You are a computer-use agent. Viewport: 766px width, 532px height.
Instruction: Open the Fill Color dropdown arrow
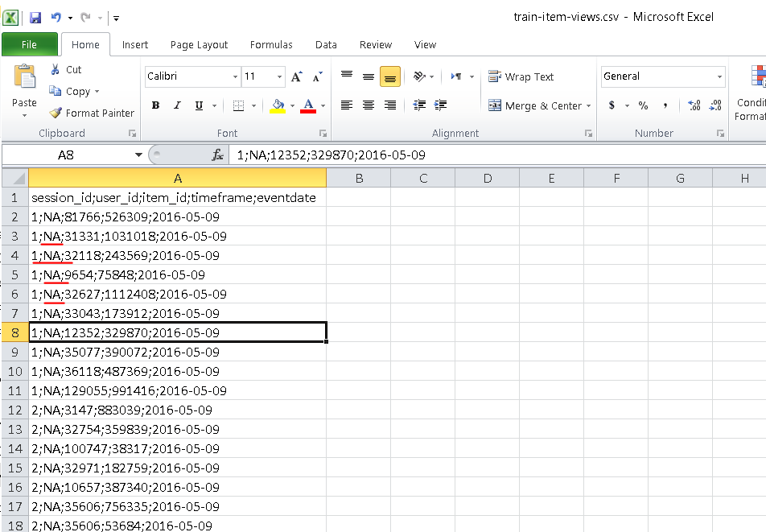click(291, 105)
